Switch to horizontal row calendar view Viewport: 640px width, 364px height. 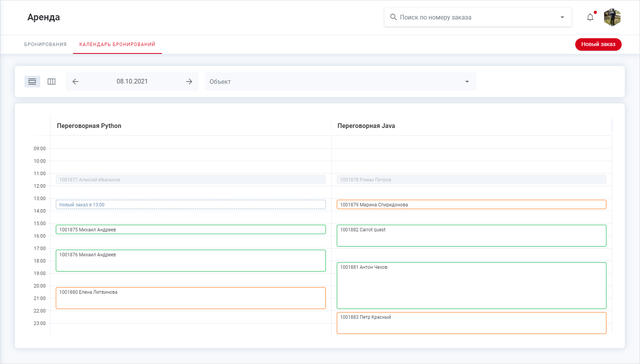click(32, 82)
